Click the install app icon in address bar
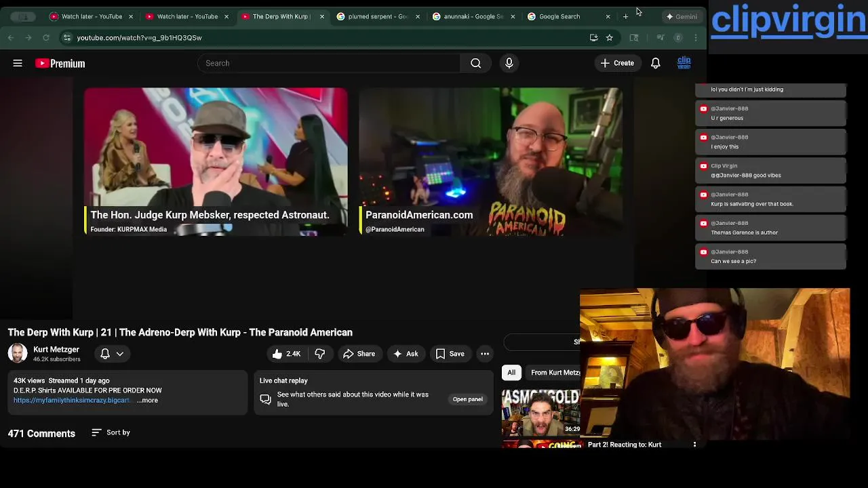This screenshot has height=488, width=868. 593,38
